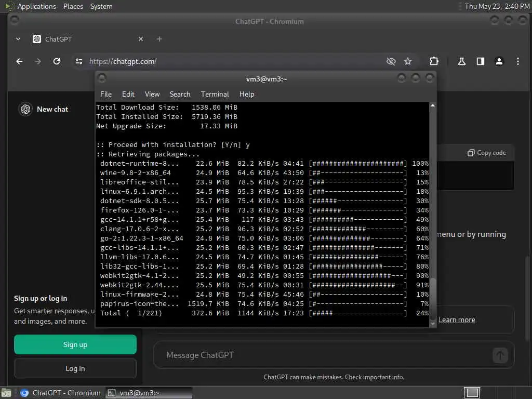The image size is (532, 399).
Task: Switch to vm3@vm3 terminal taskbar item
Action: (x=149, y=393)
